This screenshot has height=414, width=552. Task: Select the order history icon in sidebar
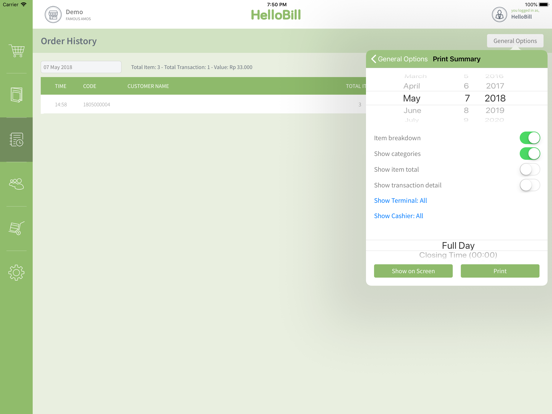tap(17, 140)
